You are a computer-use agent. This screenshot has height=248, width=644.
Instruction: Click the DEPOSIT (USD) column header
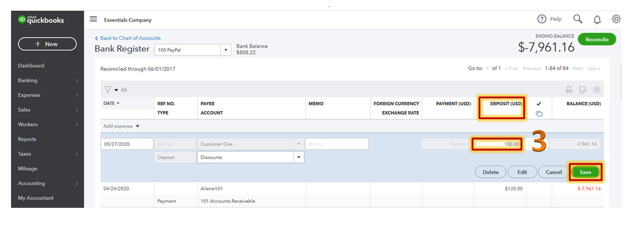tap(506, 103)
